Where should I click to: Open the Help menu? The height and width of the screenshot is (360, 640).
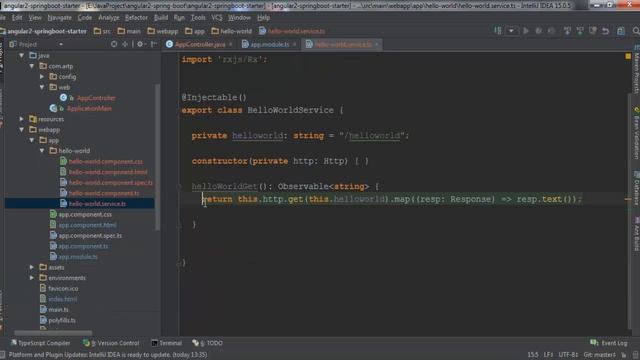point(263,18)
